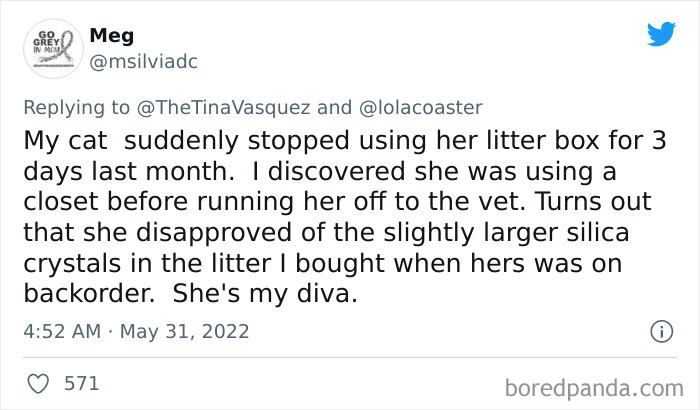Click the 571 likes count
Screen dimensions: 700x410
(x=81, y=382)
